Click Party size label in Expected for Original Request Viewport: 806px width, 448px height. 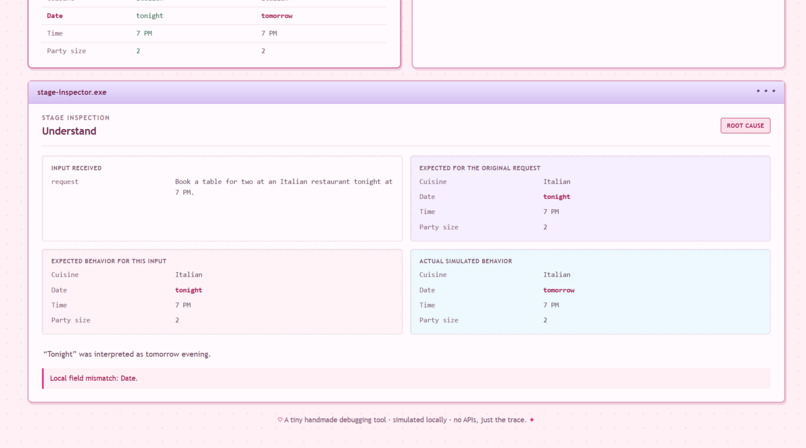pyautogui.click(x=438, y=227)
